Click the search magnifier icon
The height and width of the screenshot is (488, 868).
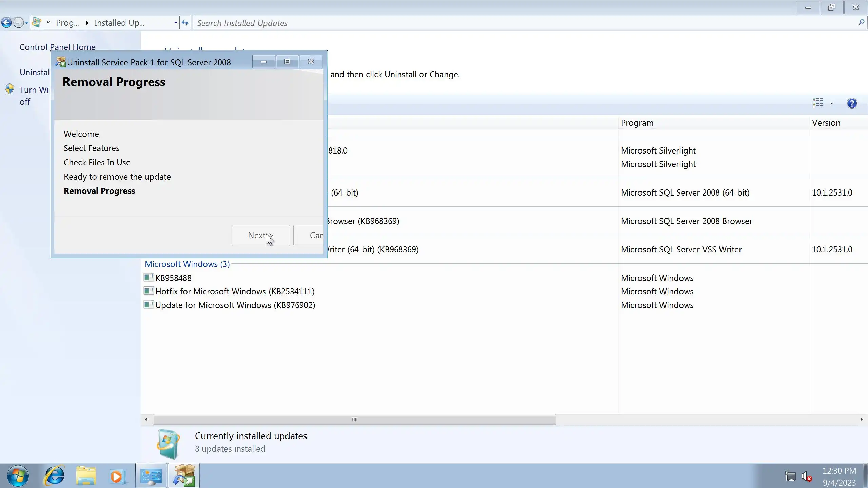click(x=861, y=23)
